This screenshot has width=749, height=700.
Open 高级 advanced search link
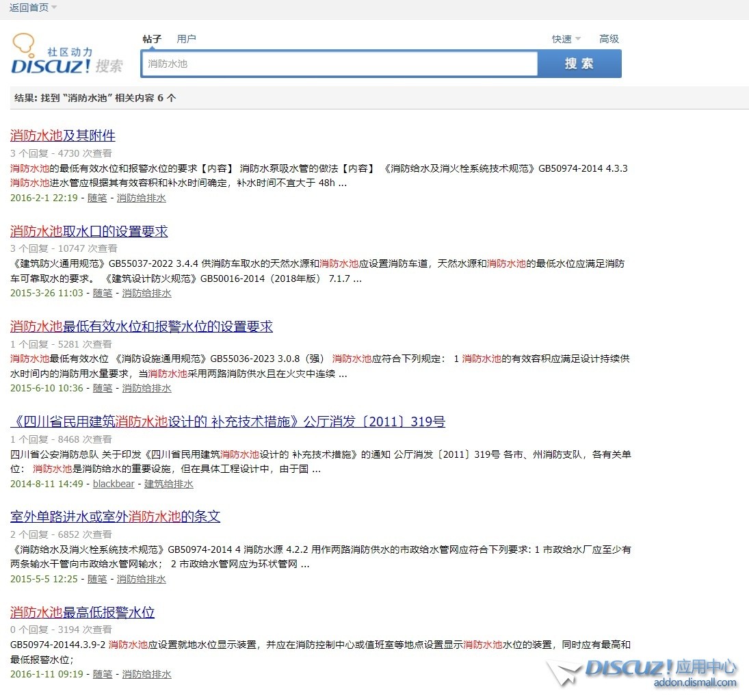(609, 39)
